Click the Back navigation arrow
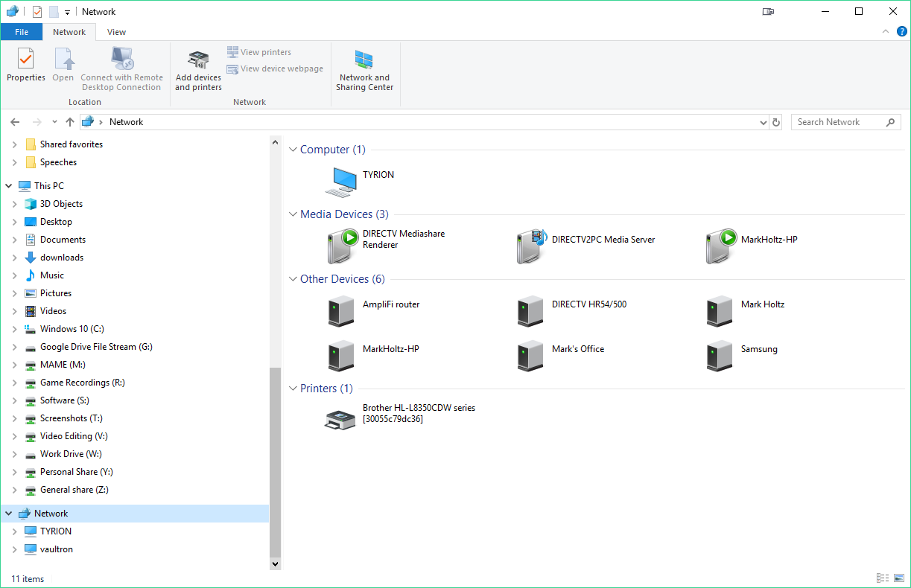The image size is (911, 588). click(15, 122)
